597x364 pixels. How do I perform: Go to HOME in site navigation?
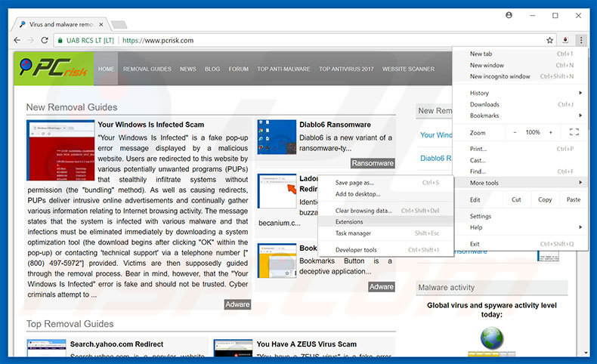(x=106, y=69)
